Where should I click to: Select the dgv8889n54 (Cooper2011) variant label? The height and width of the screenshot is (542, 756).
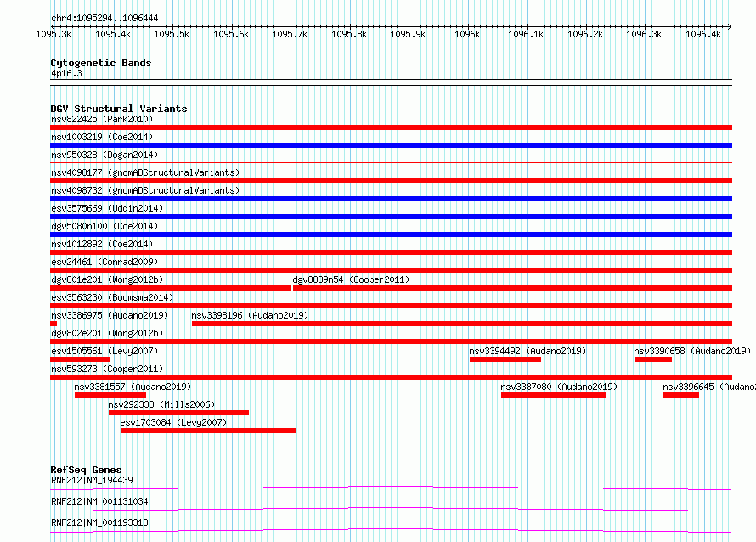tap(351, 279)
